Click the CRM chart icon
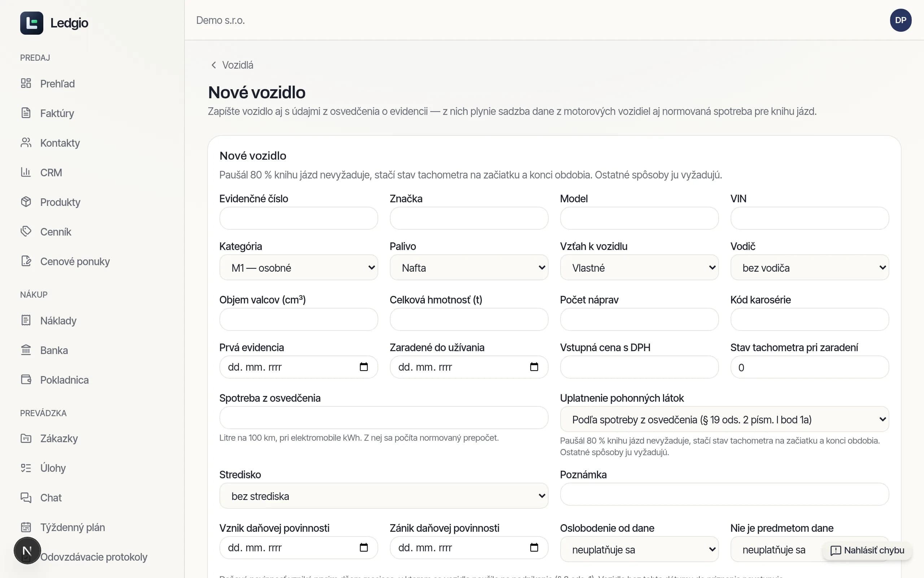 (26, 172)
